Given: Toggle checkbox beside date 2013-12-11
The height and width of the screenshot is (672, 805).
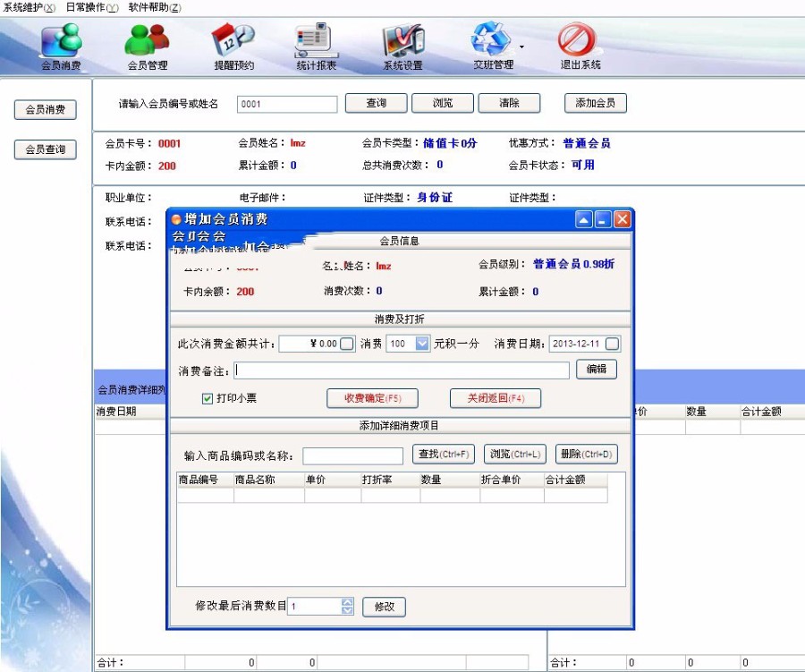Looking at the screenshot, I should (612, 344).
